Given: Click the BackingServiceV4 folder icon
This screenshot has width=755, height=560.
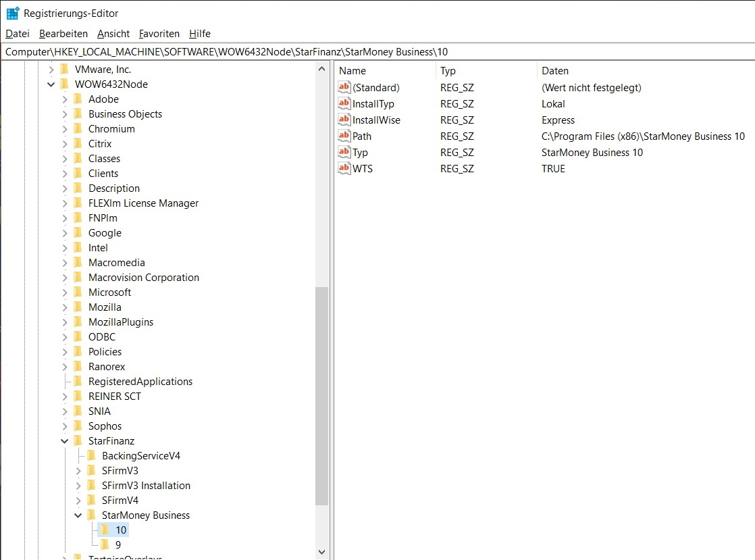Looking at the screenshot, I should [91, 456].
